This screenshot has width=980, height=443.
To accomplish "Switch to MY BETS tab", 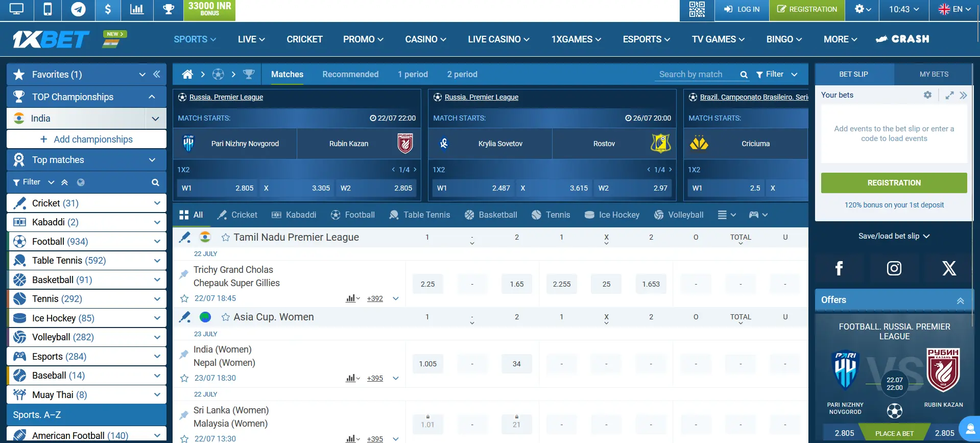I will [x=934, y=75].
